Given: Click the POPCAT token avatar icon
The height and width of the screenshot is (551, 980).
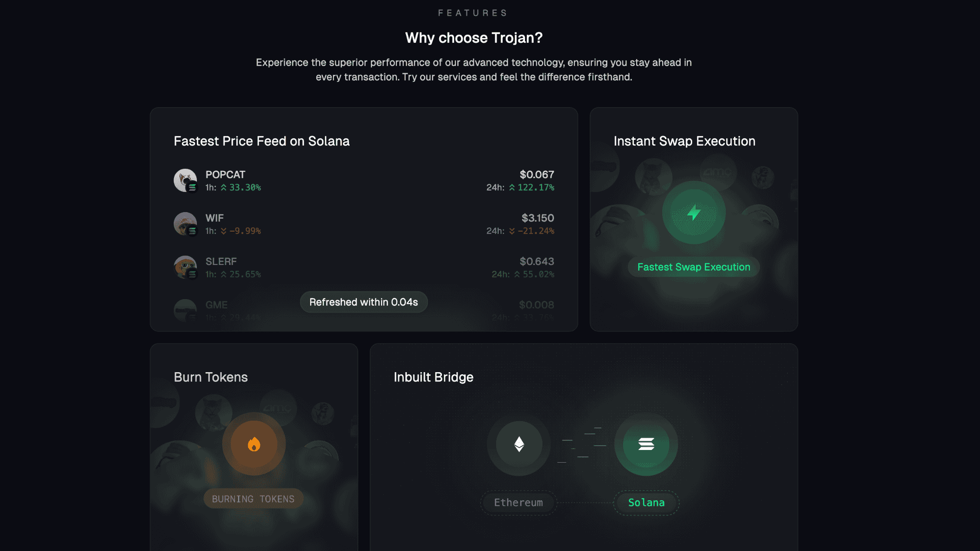Looking at the screenshot, I should point(185,180).
